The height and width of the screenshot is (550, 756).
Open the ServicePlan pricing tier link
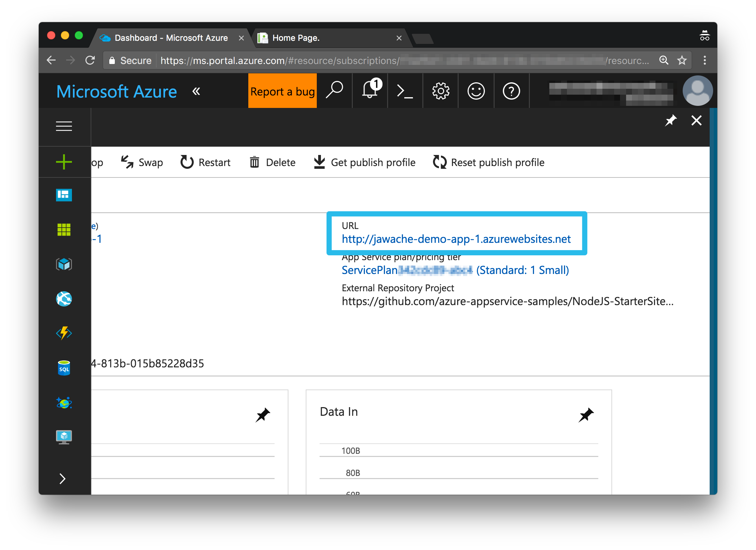[455, 270]
